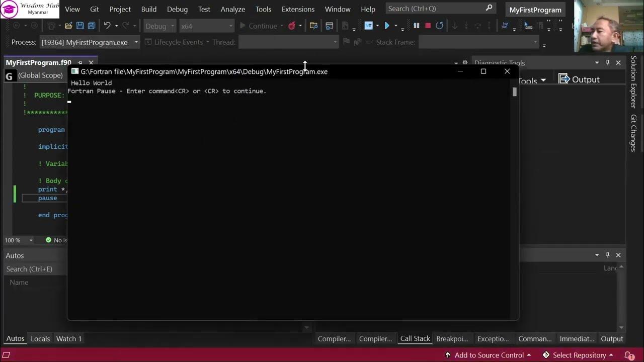644x362 pixels.
Task: Click the blue Start arrow icon
Action: 387,26
